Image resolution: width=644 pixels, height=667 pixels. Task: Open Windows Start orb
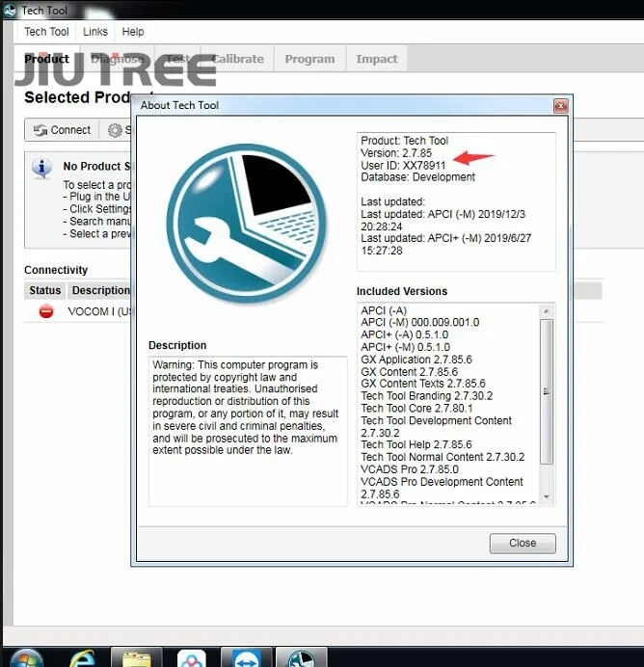click(x=26, y=657)
